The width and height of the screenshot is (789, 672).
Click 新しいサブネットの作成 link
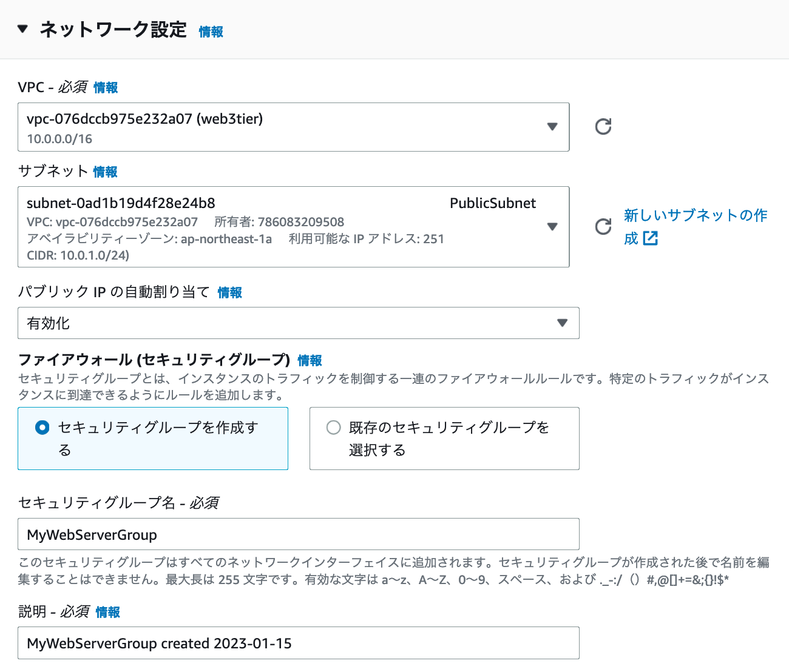(x=695, y=215)
